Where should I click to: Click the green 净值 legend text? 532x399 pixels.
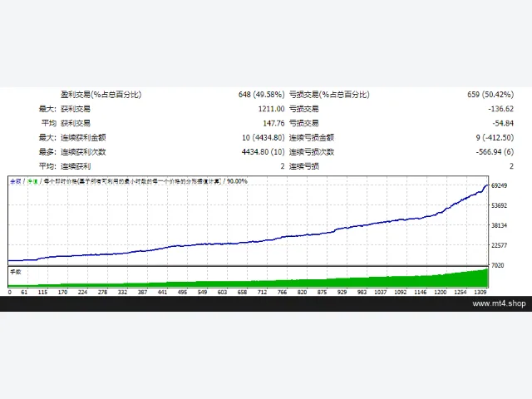32,181
